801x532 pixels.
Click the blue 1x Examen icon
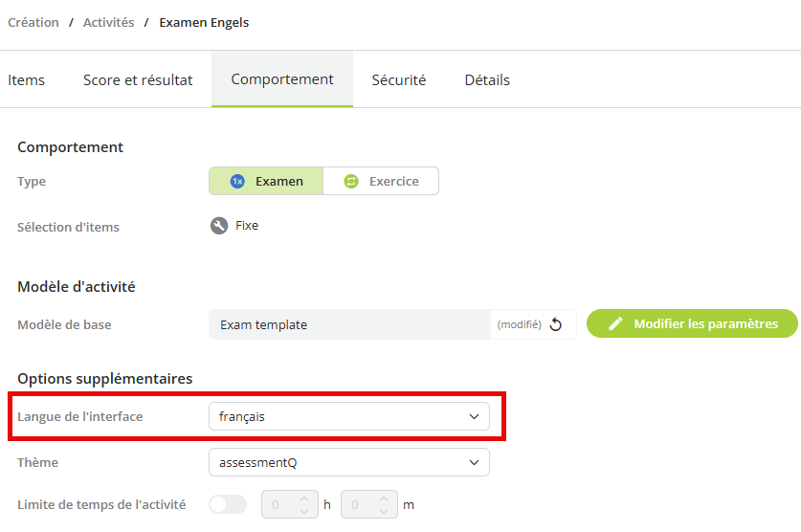coord(237,181)
